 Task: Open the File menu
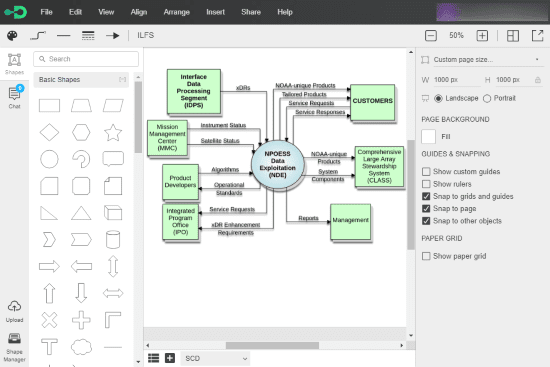pos(46,12)
